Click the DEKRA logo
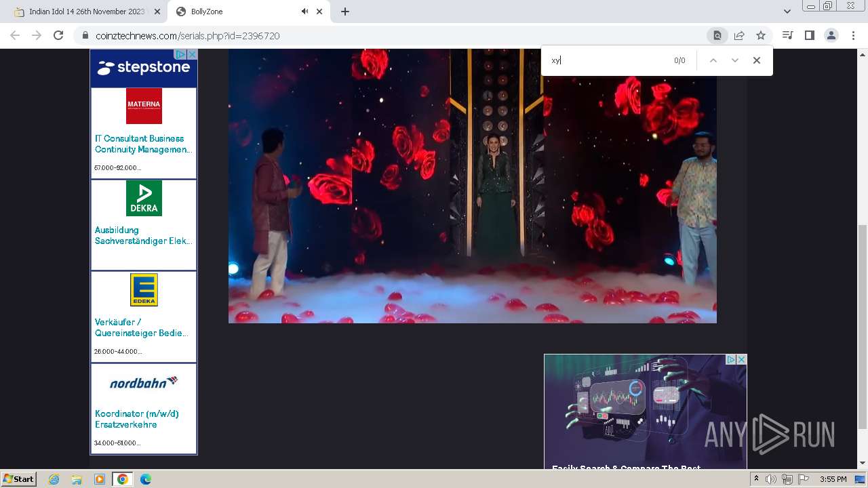Screen dimensions: 868x488 144,198
